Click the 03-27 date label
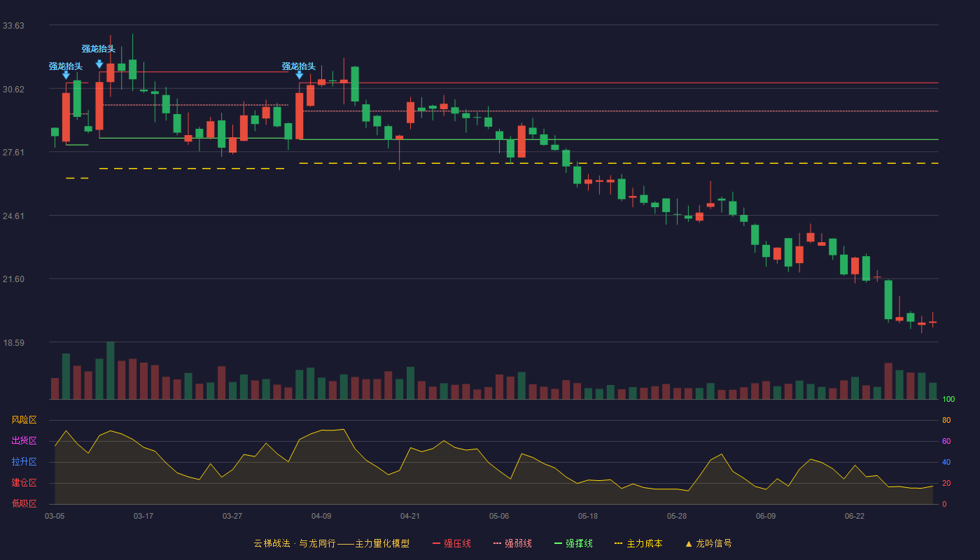 (x=232, y=516)
